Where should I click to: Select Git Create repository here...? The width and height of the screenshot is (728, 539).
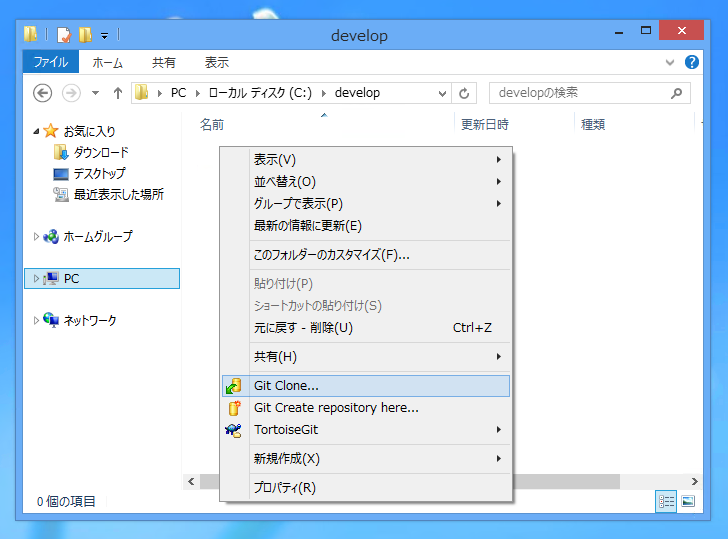(x=366, y=408)
